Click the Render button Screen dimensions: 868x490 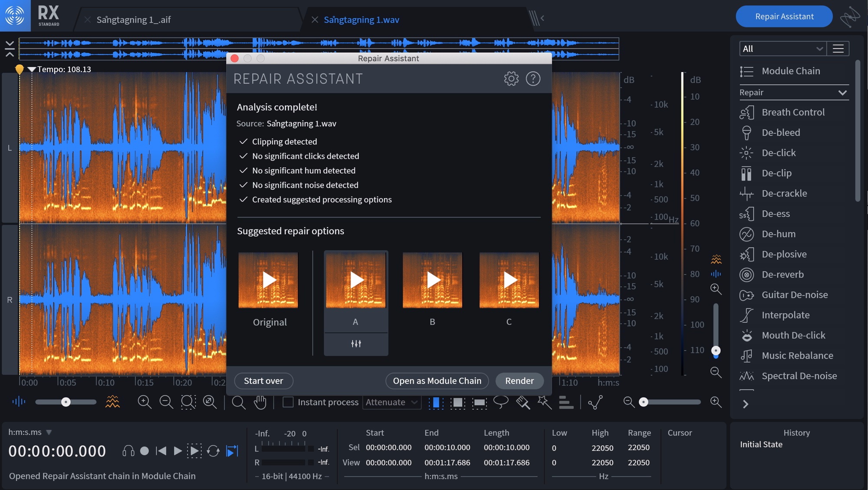click(x=519, y=381)
